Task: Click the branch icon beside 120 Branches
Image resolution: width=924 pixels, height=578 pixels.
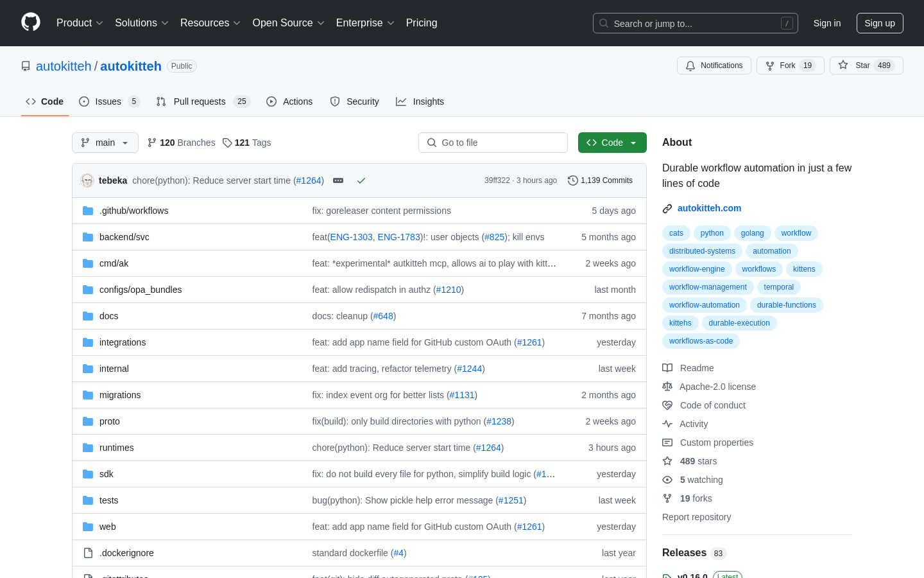Action: click(x=152, y=143)
